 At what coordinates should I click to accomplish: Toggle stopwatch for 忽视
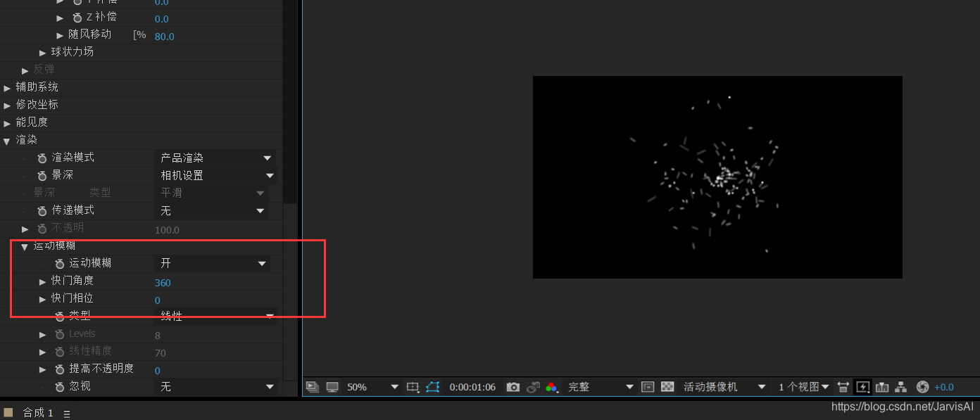[x=60, y=387]
